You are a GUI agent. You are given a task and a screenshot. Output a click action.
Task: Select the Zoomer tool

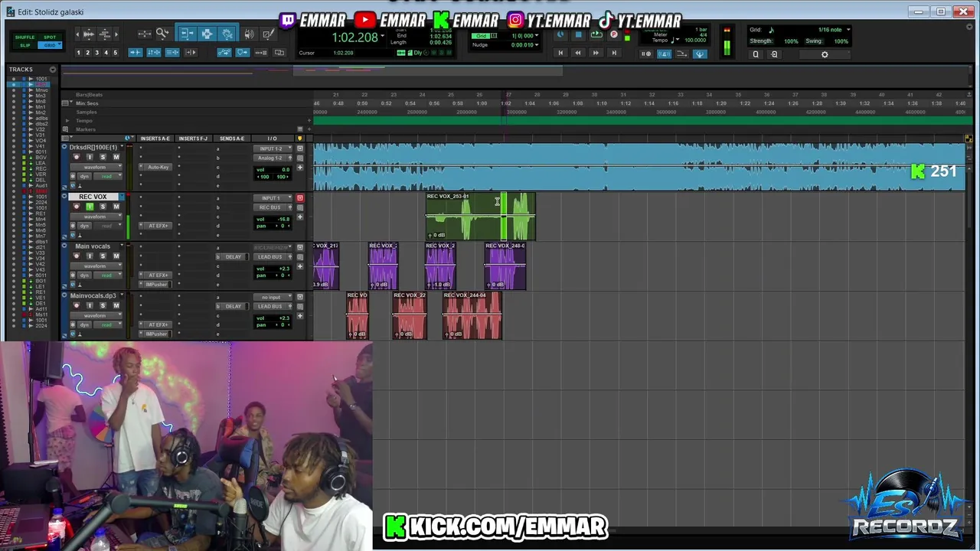pyautogui.click(x=162, y=33)
